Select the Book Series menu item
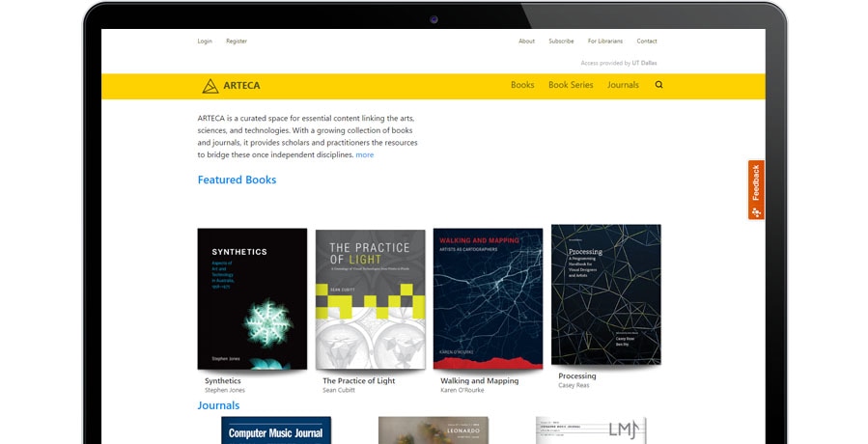Screen dimensions: 868x444 point(571,85)
